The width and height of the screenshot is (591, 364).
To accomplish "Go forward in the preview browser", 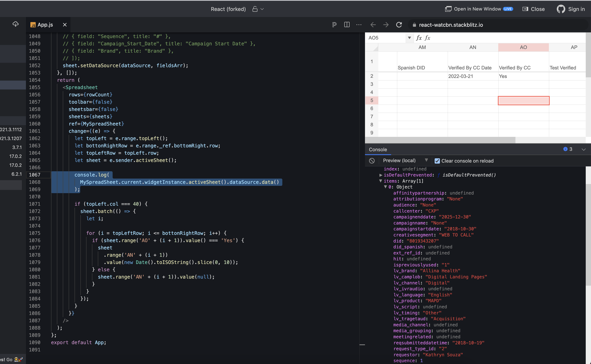I will pyautogui.click(x=386, y=24).
